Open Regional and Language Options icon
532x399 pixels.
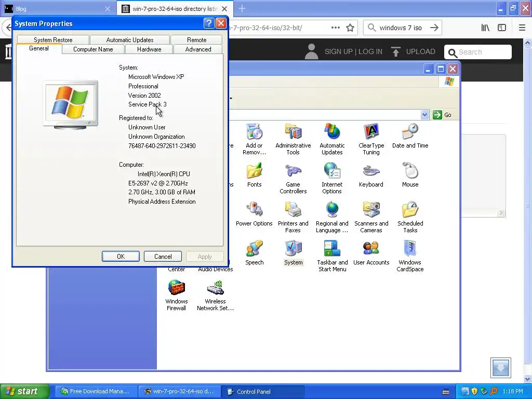click(x=332, y=217)
